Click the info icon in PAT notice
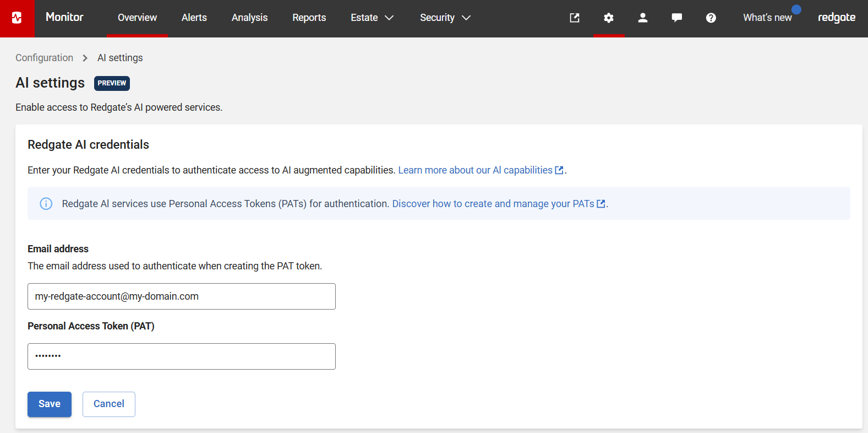The width and height of the screenshot is (868, 433). 46,204
